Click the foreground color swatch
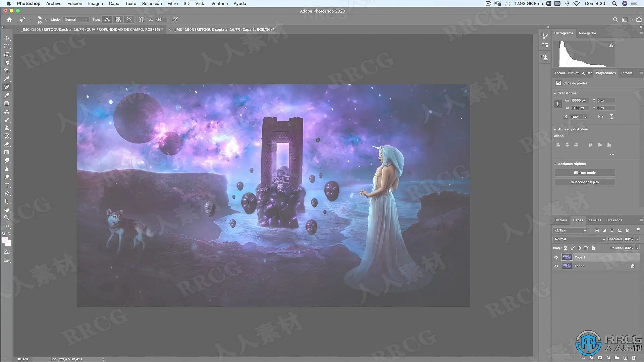 pos(5,240)
